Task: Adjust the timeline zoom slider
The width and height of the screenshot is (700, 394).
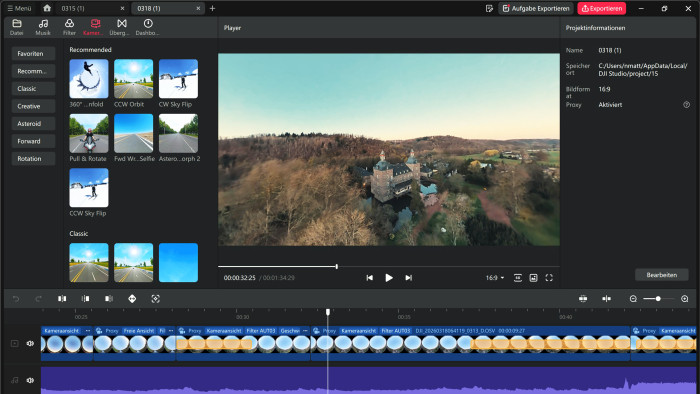Action: pyautogui.click(x=658, y=299)
